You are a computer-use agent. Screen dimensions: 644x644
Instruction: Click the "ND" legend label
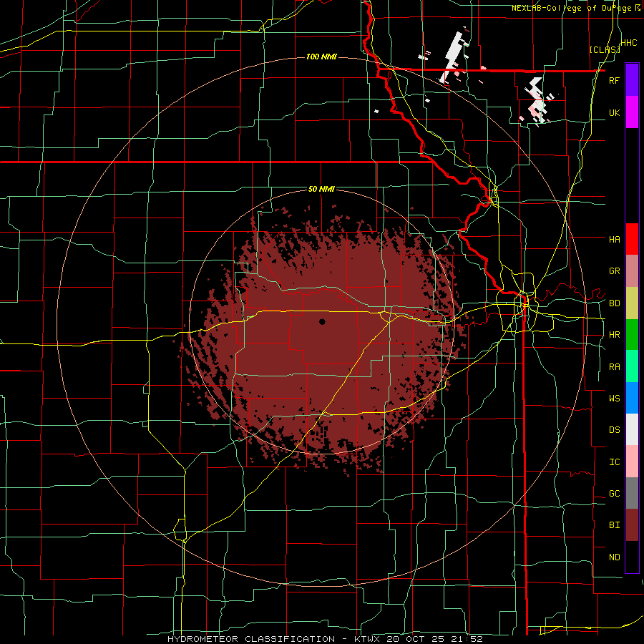[615, 557]
